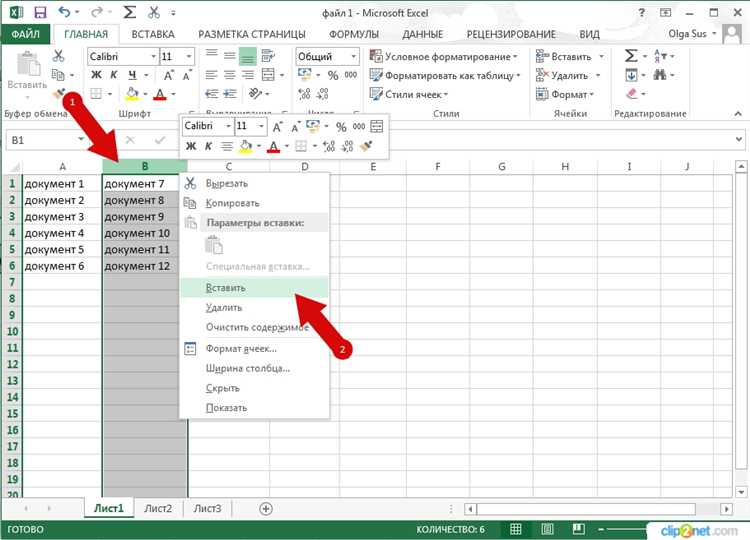
Task: Click the ribbon Format Painter brush icon
Action: tap(59, 94)
